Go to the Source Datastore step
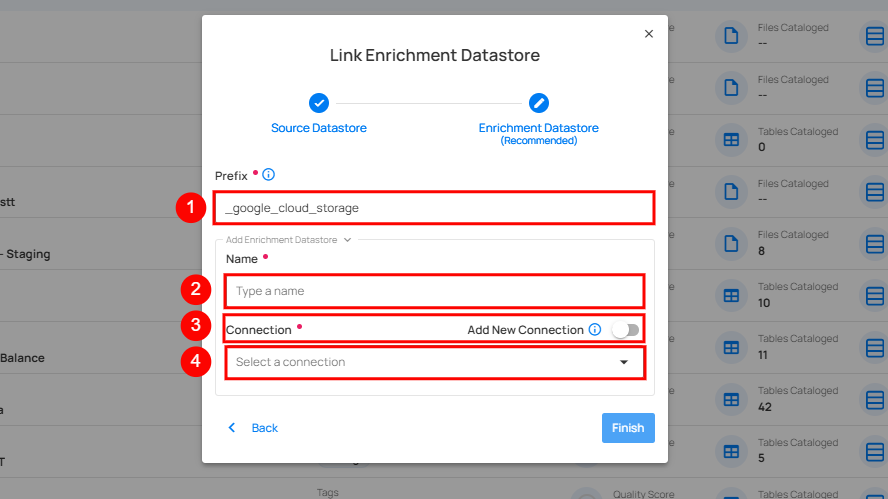 coord(318,128)
